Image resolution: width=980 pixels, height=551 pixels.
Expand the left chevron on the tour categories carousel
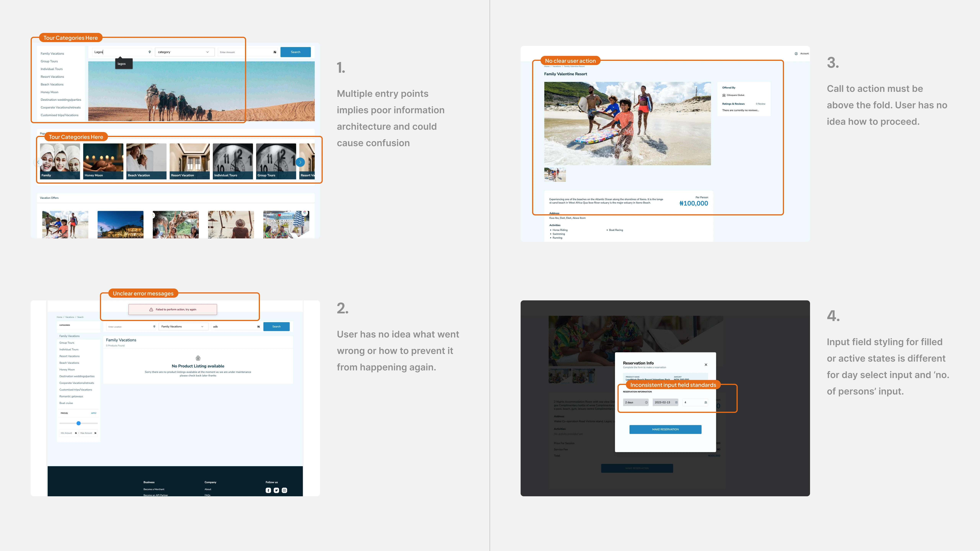(x=38, y=162)
